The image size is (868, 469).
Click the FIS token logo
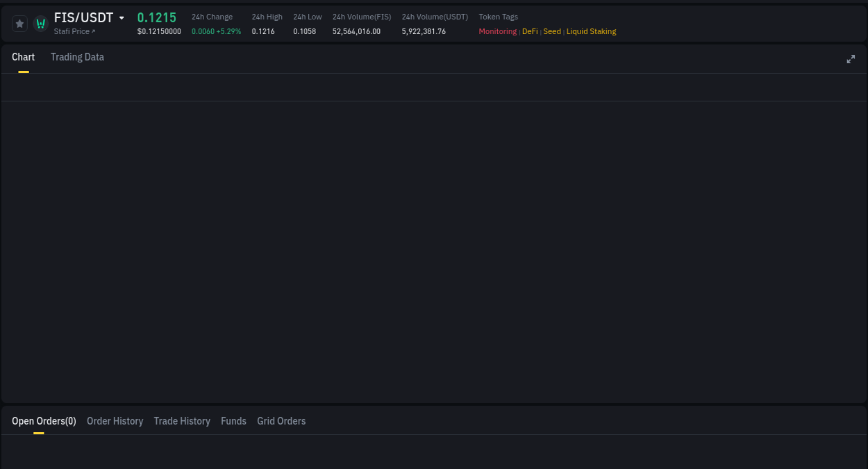pyautogui.click(x=40, y=23)
